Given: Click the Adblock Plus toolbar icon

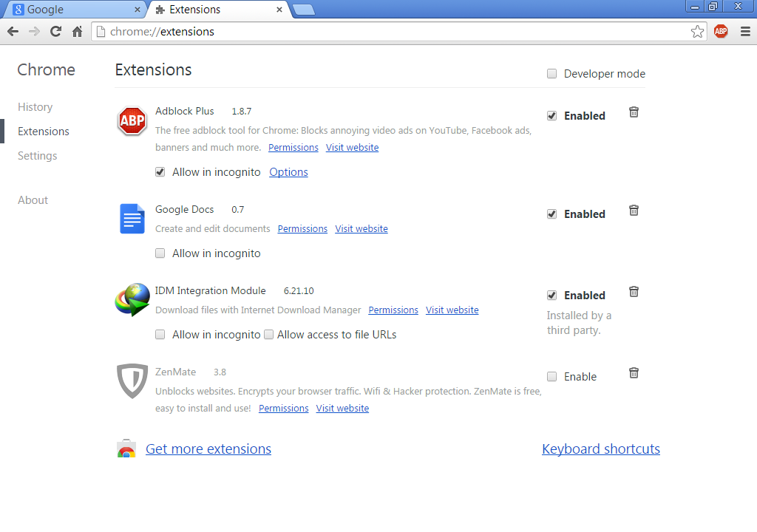Looking at the screenshot, I should 721,32.
